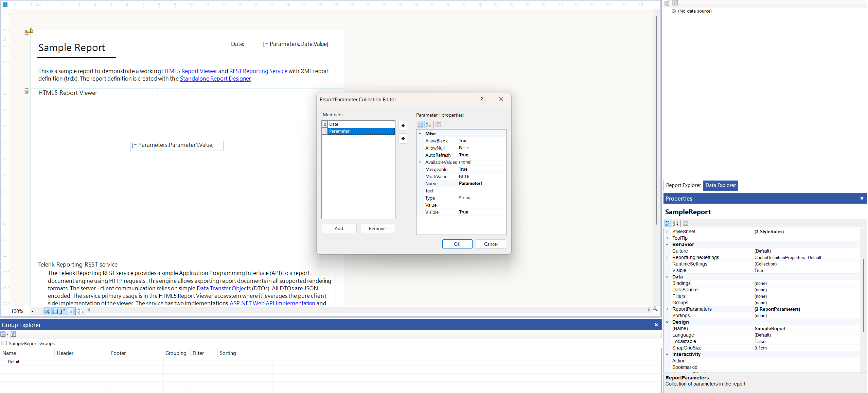The width and height of the screenshot is (868, 393).
Task: Expand the AvailableValues property
Action: pos(420,162)
